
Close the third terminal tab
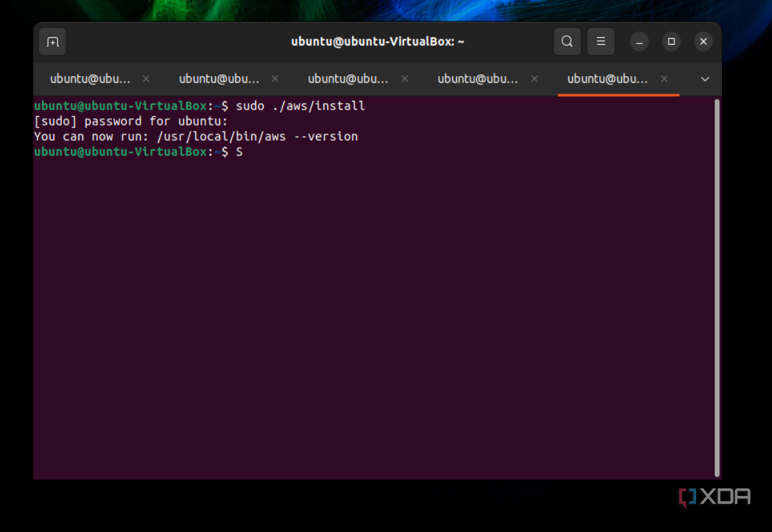(405, 79)
